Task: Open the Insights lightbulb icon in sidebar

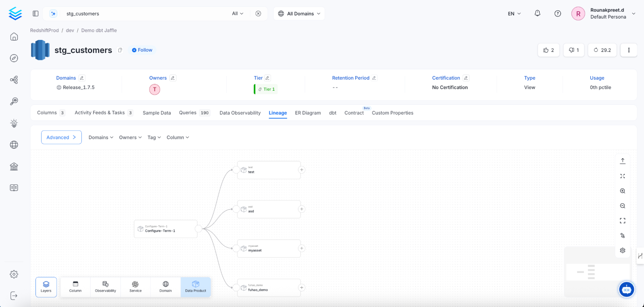Action: point(14,123)
